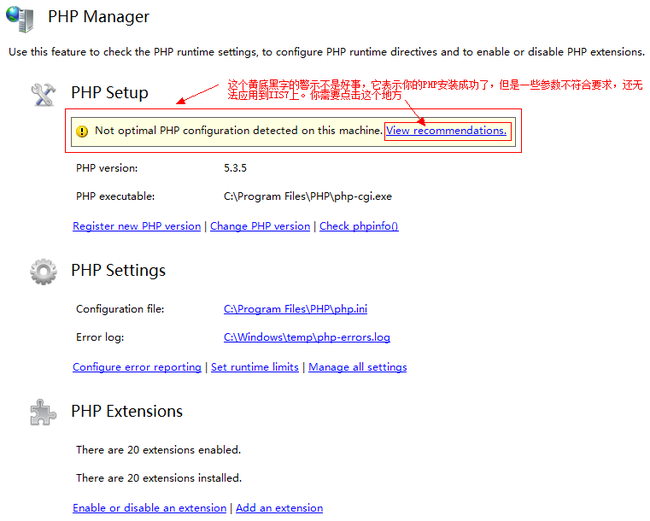Open Set runtime limits link
This screenshot has width=650, height=521.
point(255,367)
